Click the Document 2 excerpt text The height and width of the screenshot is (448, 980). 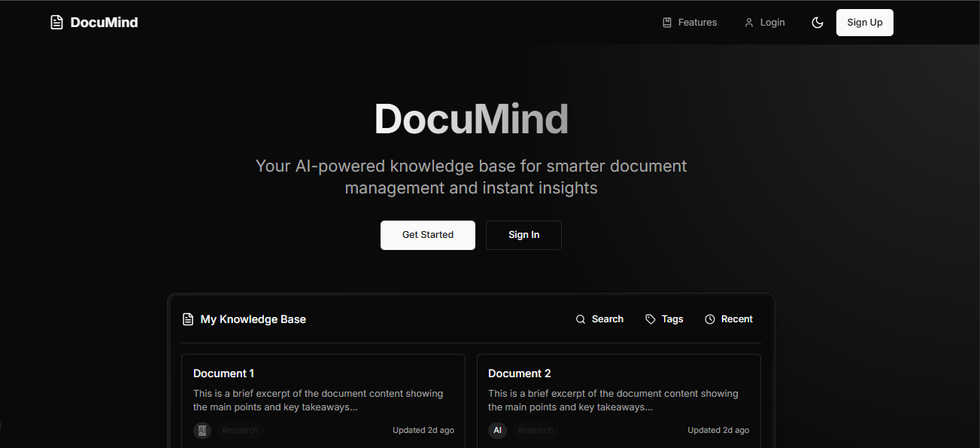pyautogui.click(x=613, y=400)
